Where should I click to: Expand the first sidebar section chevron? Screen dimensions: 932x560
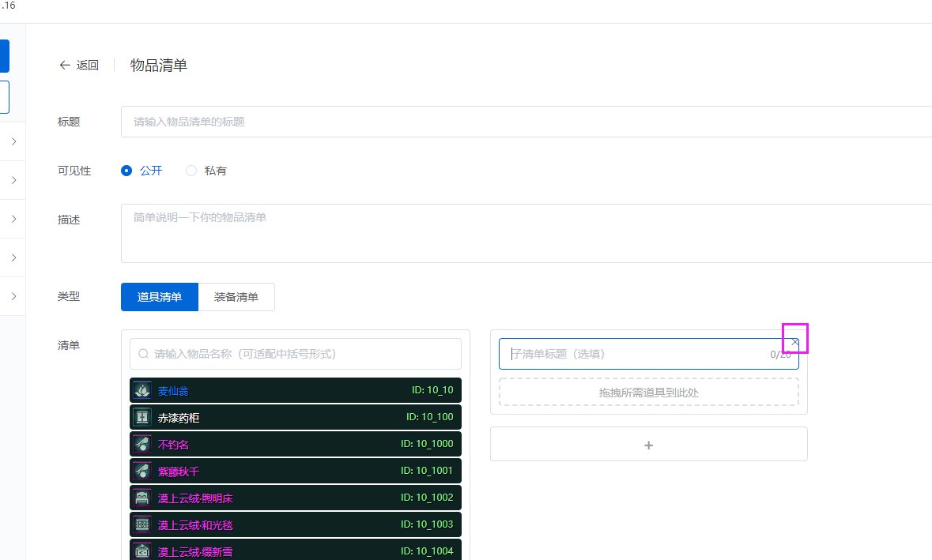point(12,141)
